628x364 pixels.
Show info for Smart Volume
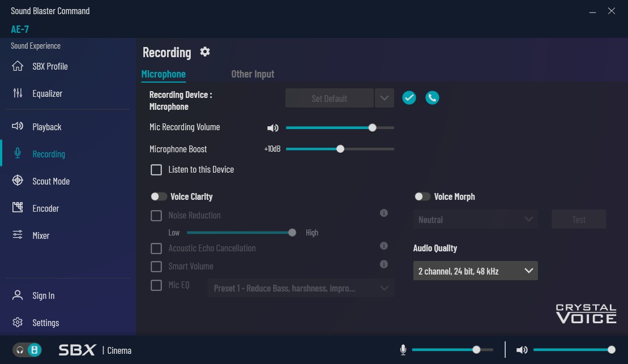pyautogui.click(x=384, y=264)
